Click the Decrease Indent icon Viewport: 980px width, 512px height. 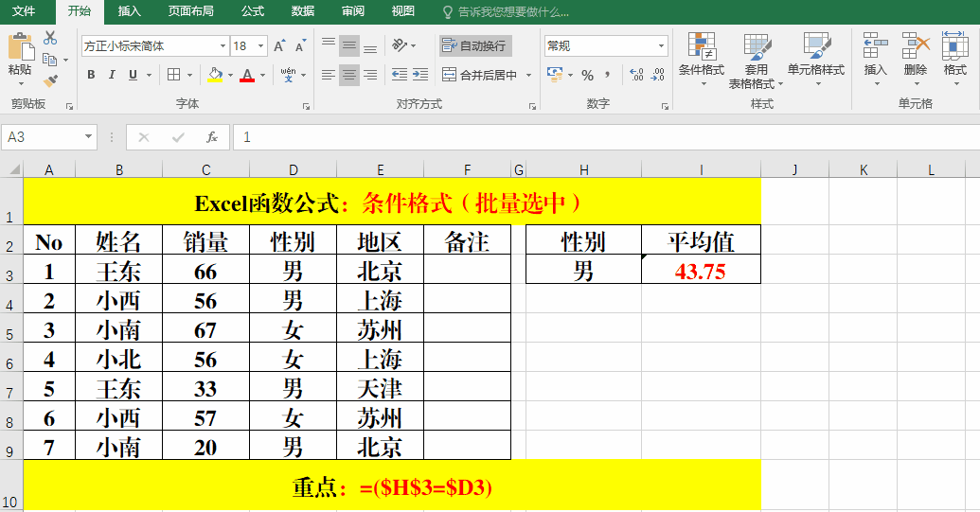tap(400, 75)
